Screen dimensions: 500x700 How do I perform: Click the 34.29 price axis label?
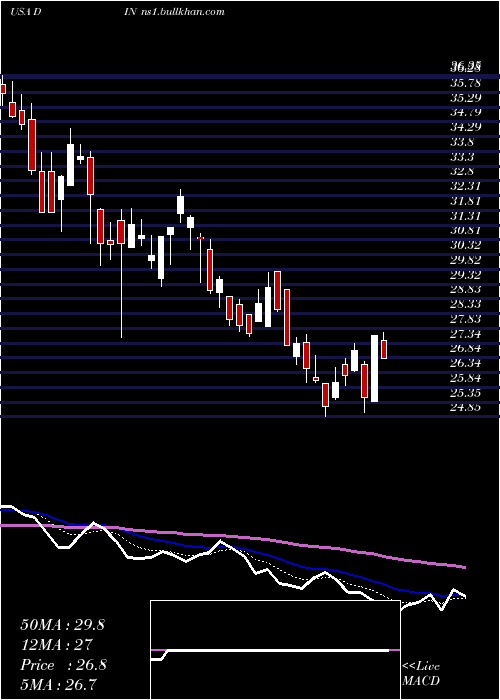point(466,127)
